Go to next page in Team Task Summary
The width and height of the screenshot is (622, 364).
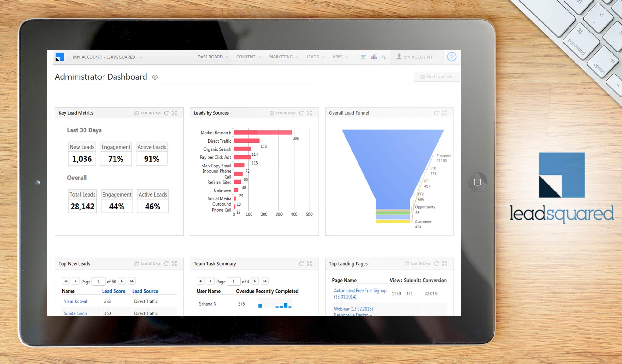pyautogui.click(x=255, y=281)
